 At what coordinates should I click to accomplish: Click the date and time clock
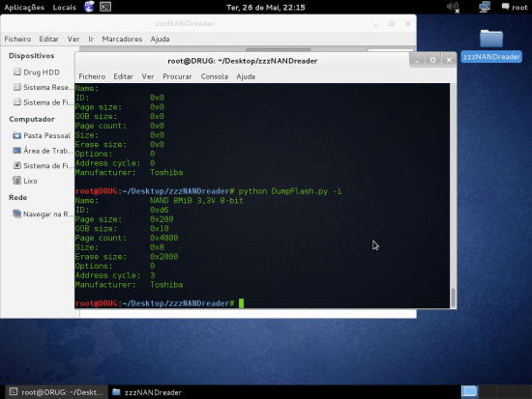click(x=266, y=7)
